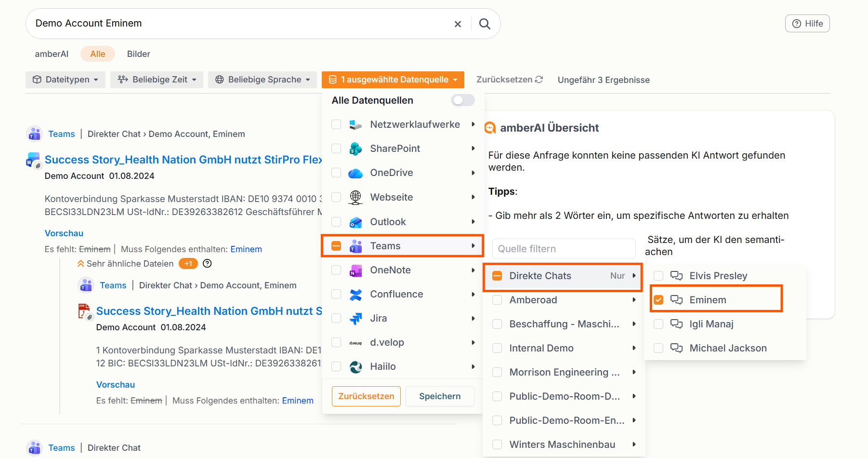The image size is (868, 458).
Task: Click the Jira icon in the source list
Action: pos(355,319)
